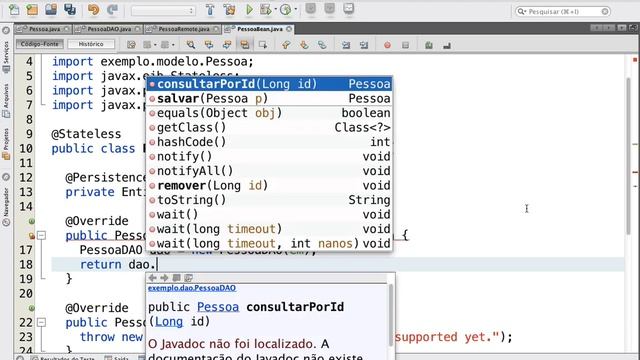Follow the Long link in Javadoc popup
Image resolution: width=640 pixels, height=360 pixels.
(x=169, y=322)
